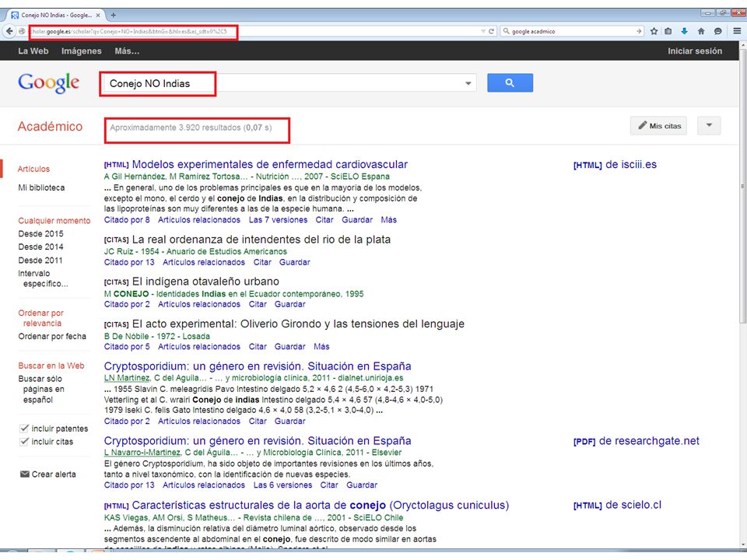Click into the Conejo NO Indias search field
This screenshot has height=560, width=747.
point(288,83)
